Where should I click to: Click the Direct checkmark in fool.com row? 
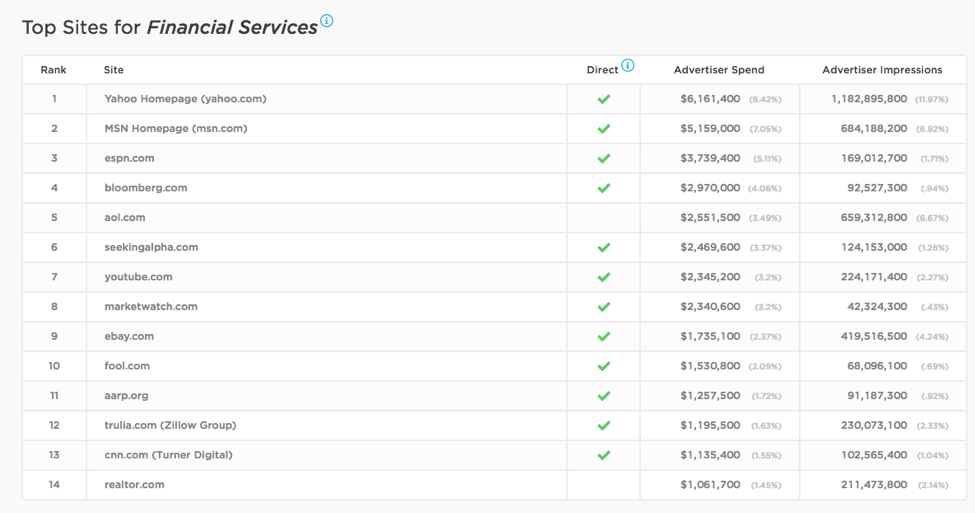[603, 366]
